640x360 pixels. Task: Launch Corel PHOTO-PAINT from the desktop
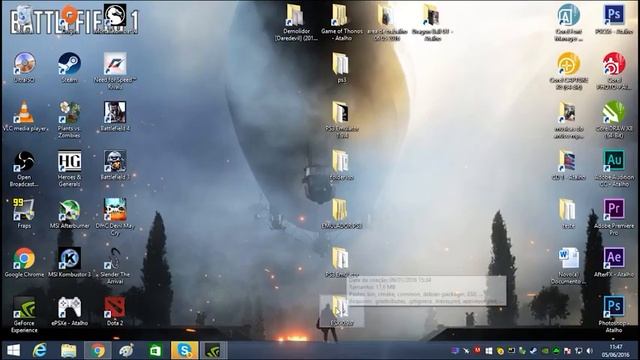click(x=614, y=71)
